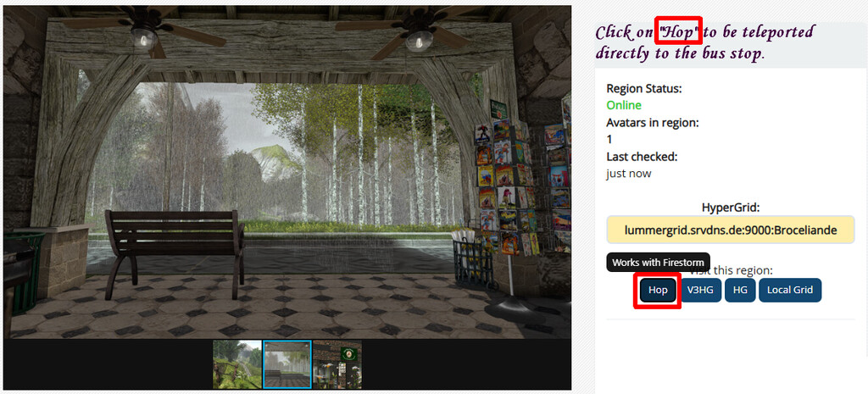Click the "Hop" word in heading
The width and height of the screenshot is (868, 394).
pyautogui.click(x=679, y=33)
